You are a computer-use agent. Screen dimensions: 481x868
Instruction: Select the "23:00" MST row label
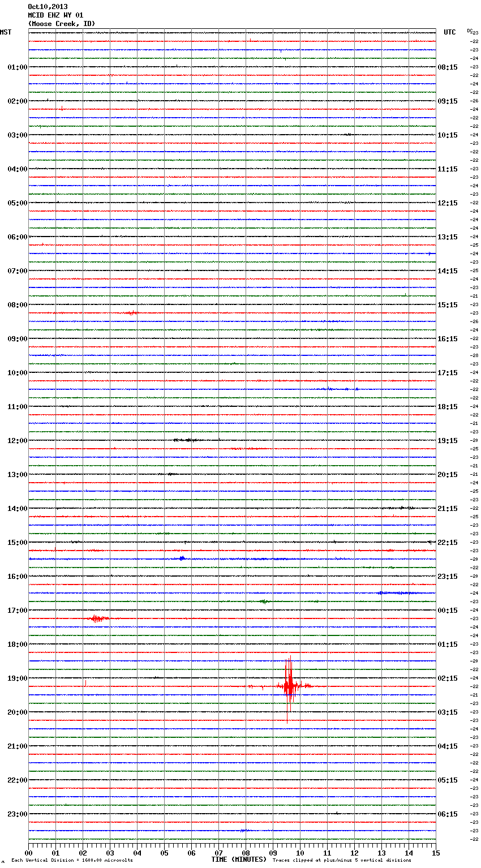click(18, 814)
